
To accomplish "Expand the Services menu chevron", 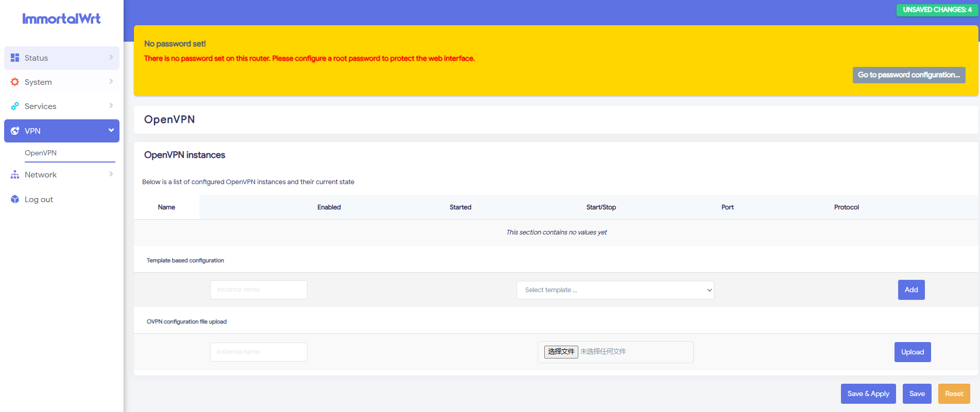I will point(111,105).
